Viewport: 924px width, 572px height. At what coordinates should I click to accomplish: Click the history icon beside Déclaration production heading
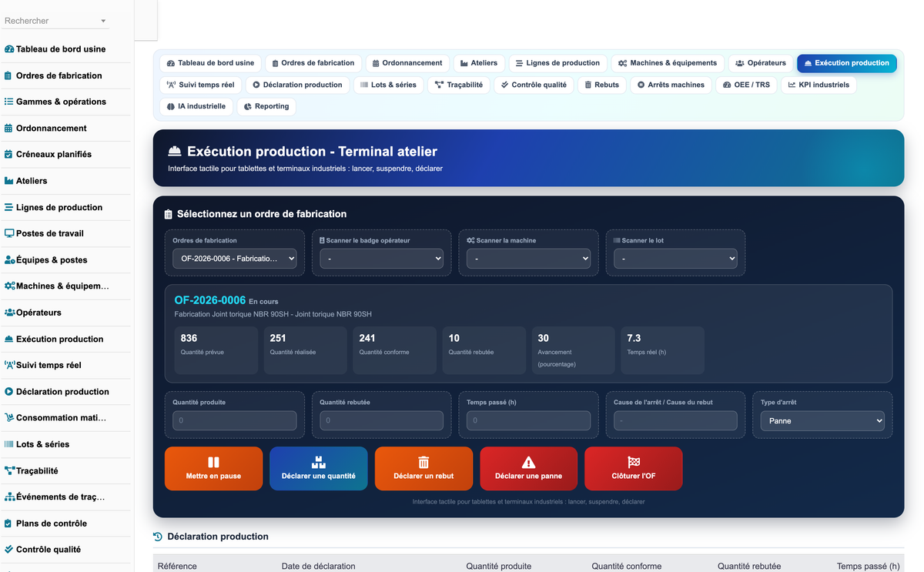(x=158, y=537)
